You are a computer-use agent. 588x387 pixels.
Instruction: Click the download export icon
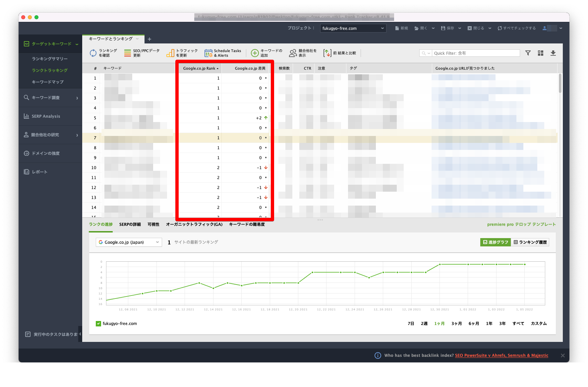coord(553,53)
